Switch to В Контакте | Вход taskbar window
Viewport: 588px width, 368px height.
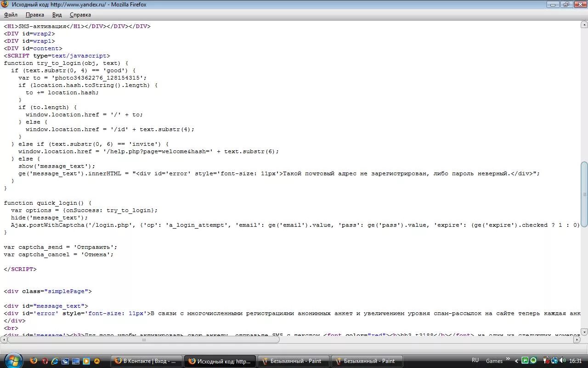tap(147, 361)
